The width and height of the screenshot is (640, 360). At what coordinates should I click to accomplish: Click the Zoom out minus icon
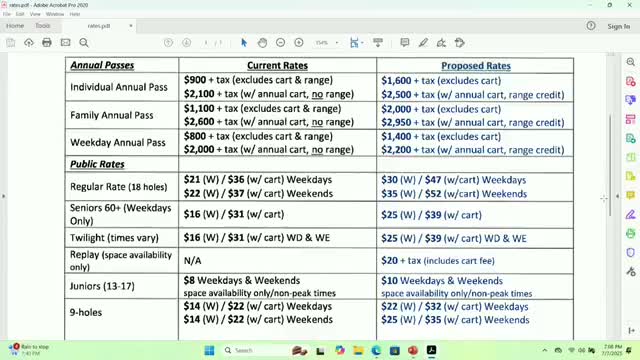[280, 42]
